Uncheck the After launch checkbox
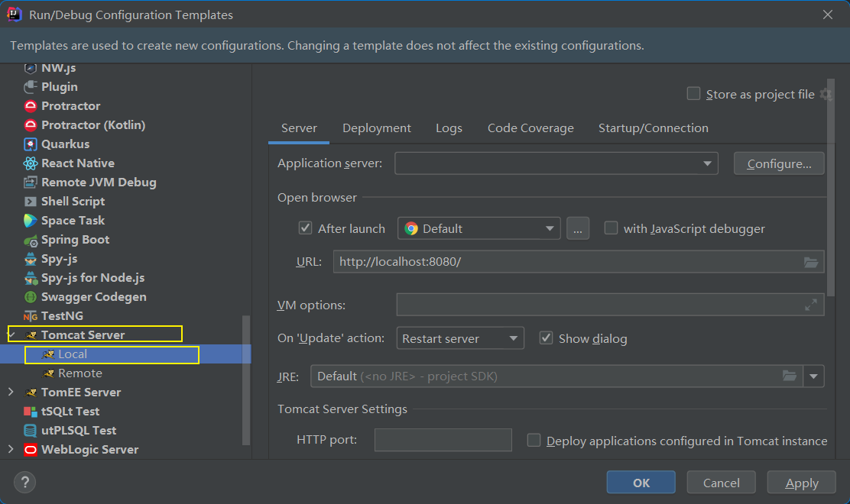Screen dimensions: 850x504 [x=305, y=228]
